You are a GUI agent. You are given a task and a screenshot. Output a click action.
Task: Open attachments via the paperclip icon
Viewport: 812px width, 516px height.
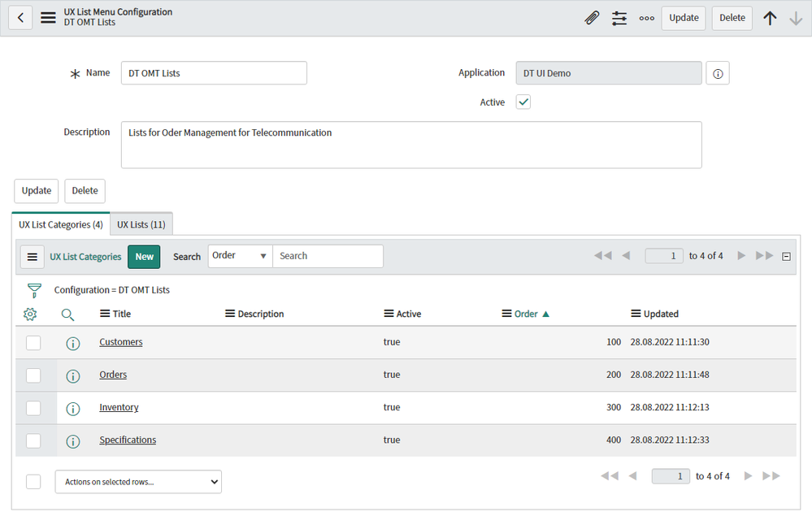(x=592, y=18)
